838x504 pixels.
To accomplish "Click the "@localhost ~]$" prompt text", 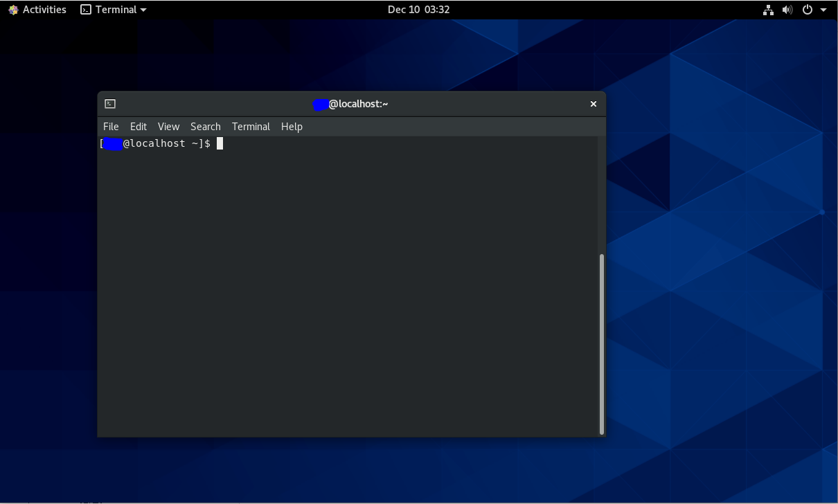I will click(166, 143).
